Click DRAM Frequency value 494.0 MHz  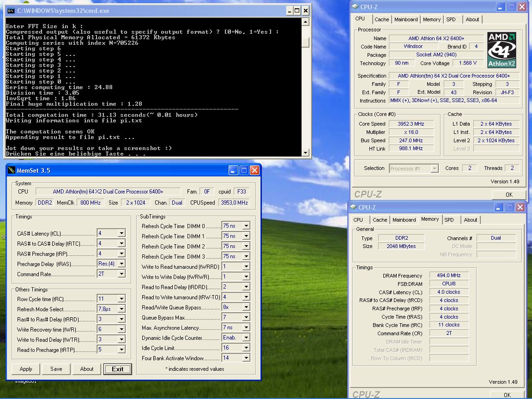pyautogui.click(x=448, y=275)
